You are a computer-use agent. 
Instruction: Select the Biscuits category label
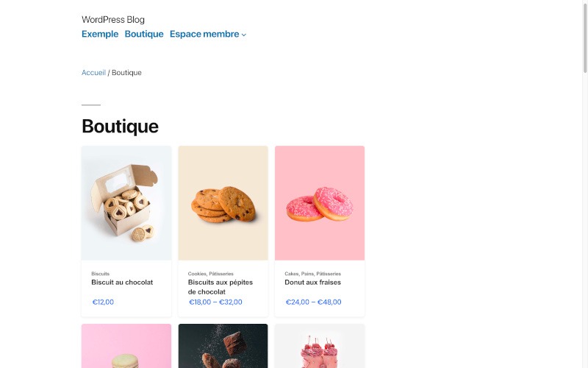pyautogui.click(x=100, y=274)
